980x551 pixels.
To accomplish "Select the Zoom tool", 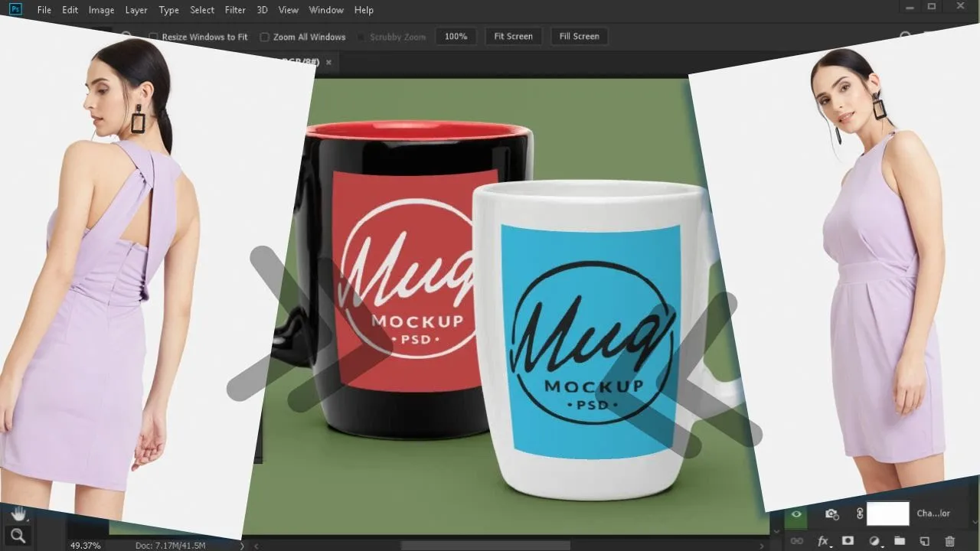I will point(18,536).
